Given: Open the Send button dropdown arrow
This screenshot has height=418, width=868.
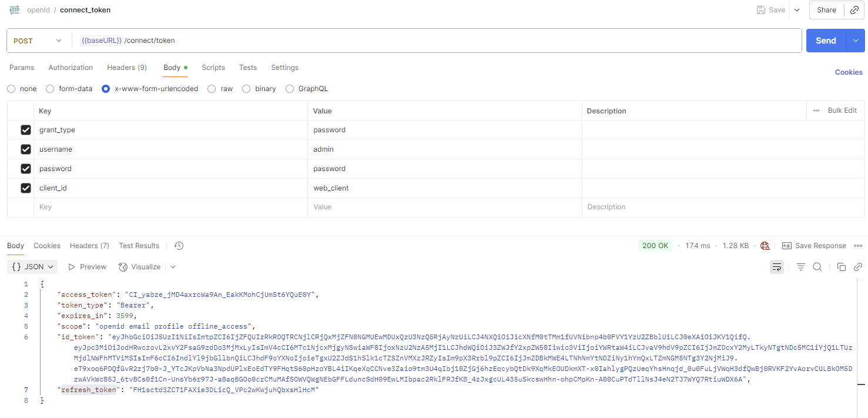Looking at the screenshot, I should [x=855, y=41].
